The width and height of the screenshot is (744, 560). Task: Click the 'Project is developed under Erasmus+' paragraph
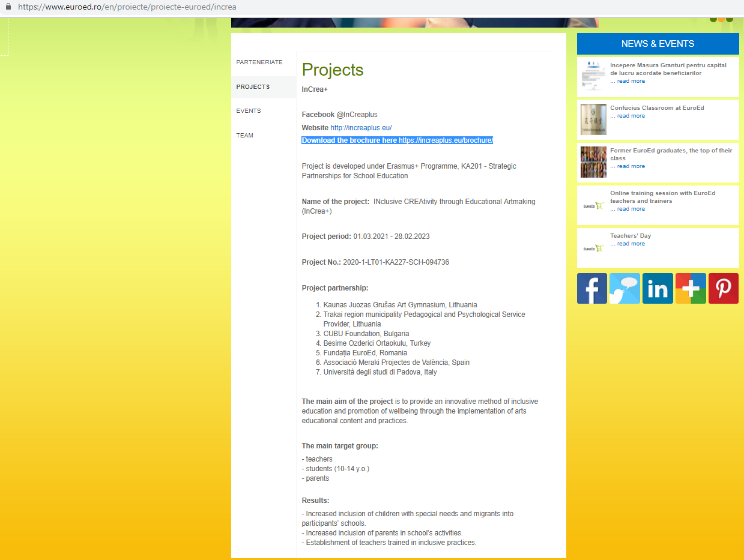pyautogui.click(x=409, y=171)
